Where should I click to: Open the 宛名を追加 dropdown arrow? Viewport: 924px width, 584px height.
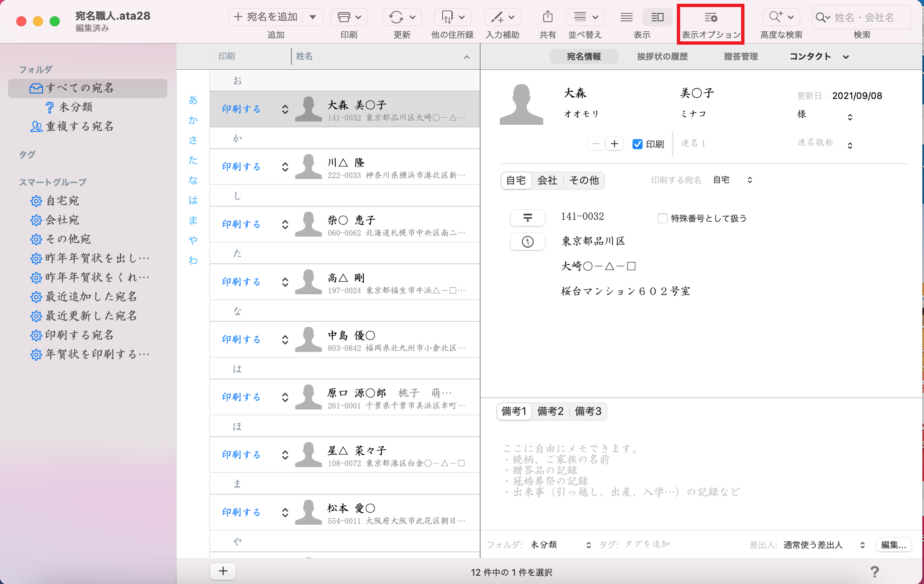(x=313, y=17)
